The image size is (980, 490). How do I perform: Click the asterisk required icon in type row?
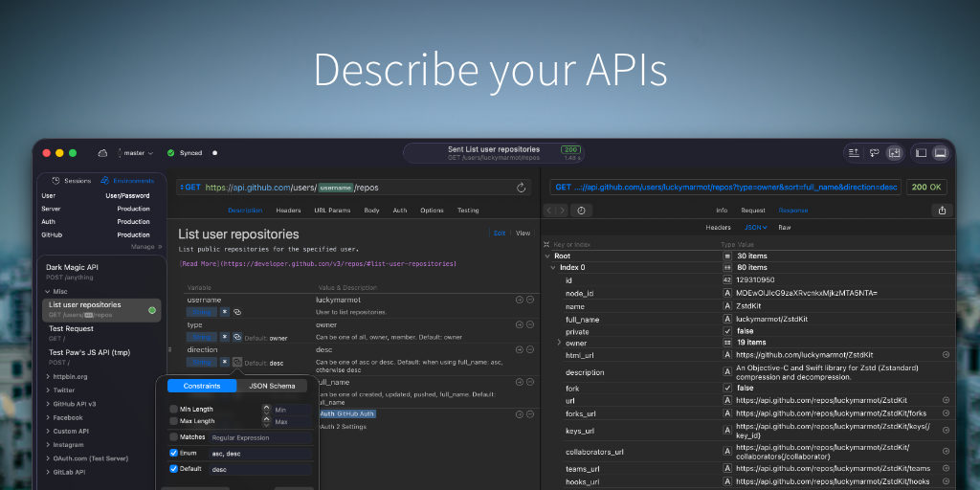(224, 337)
